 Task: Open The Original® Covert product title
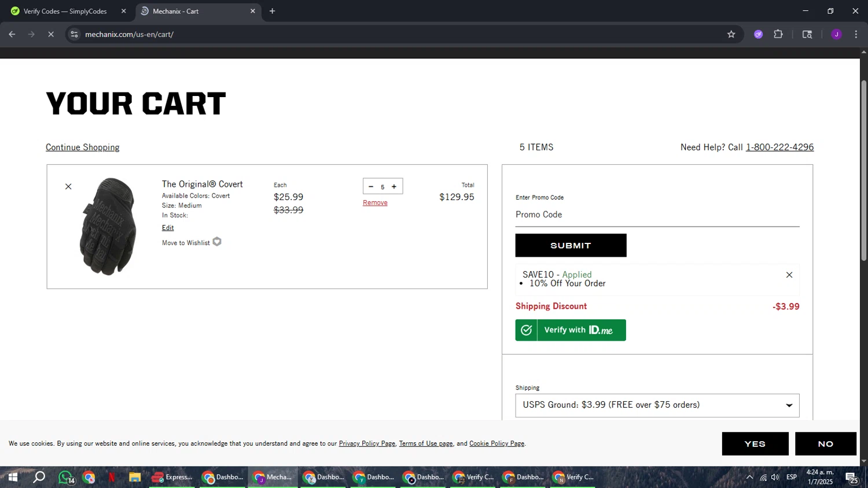(x=202, y=184)
